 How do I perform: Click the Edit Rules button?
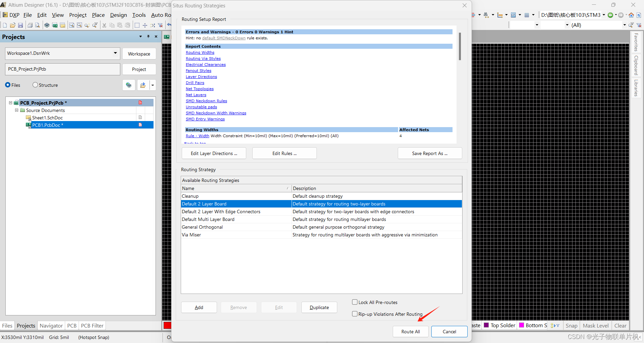coord(285,153)
